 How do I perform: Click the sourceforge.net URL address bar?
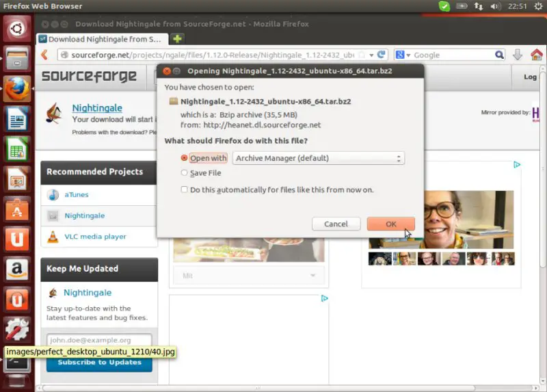pos(213,55)
